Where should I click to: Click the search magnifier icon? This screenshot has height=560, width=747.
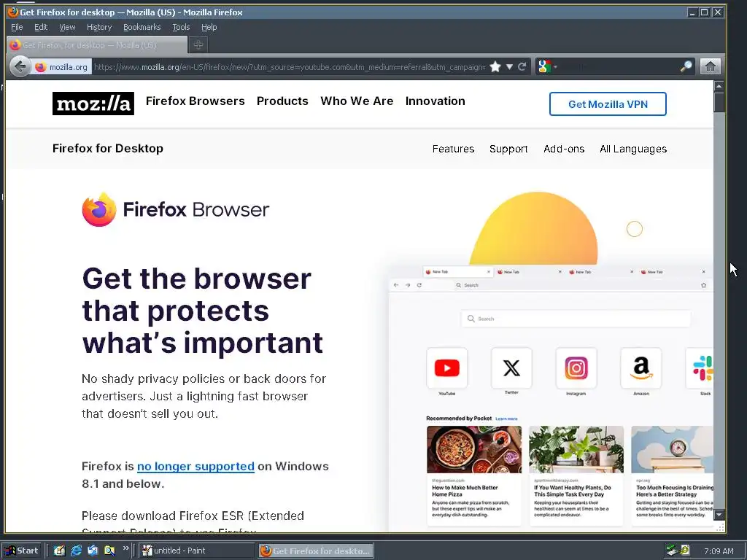click(686, 66)
